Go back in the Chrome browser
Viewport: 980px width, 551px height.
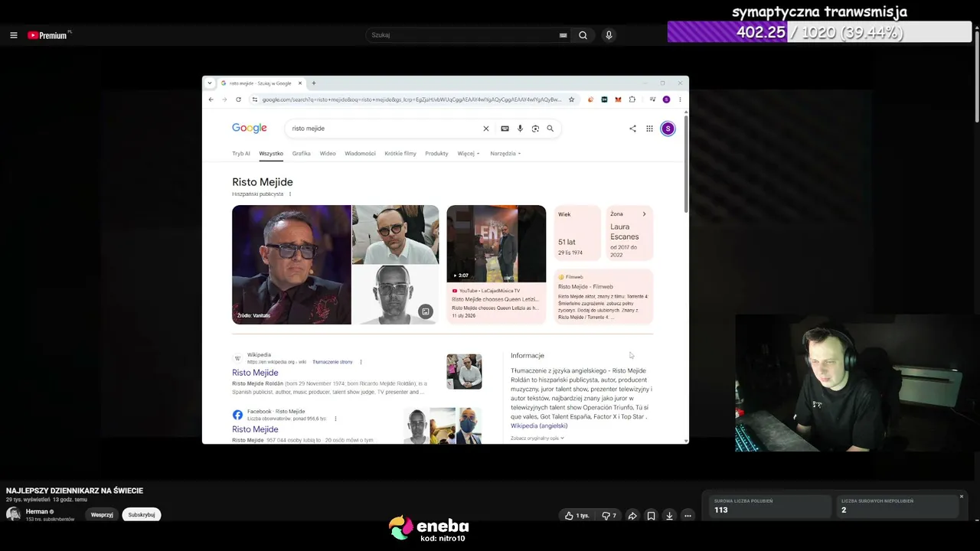tap(211, 99)
